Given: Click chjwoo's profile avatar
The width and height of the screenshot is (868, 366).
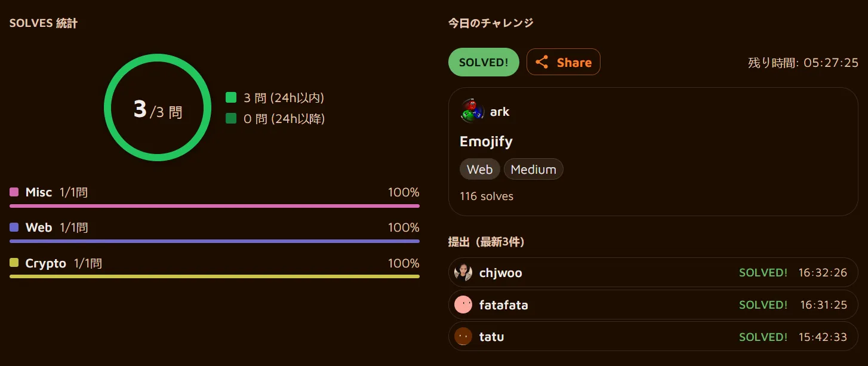Looking at the screenshot, I should (463, 273).
